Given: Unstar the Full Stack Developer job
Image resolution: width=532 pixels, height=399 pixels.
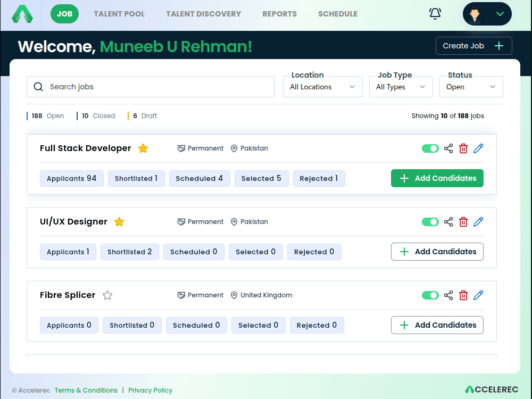Looking at the screenshot, I should pyautogui.click(x=143, y=148).
